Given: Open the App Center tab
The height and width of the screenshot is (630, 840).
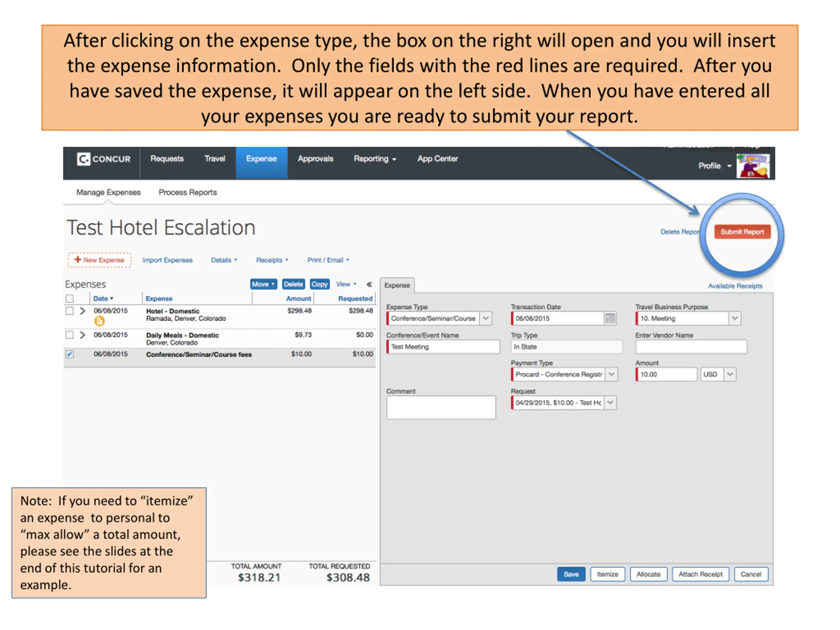Looking at the screenshot, I should pyautogui.click(x=437, y=159).
